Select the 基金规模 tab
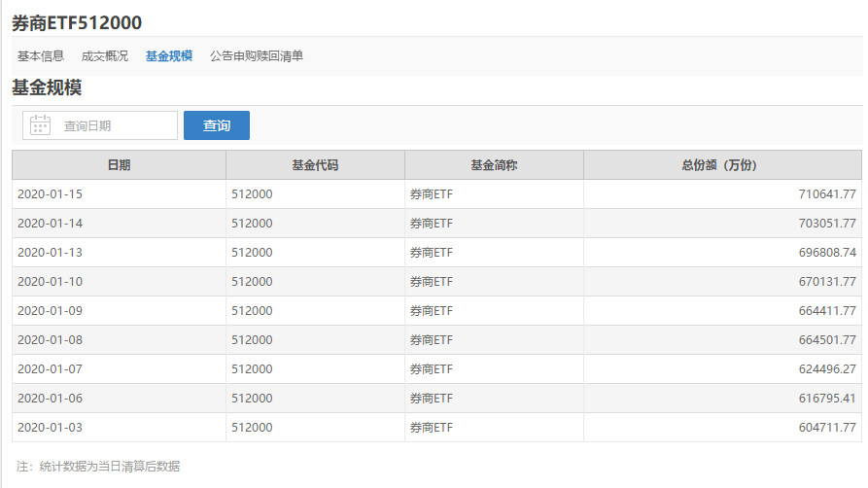Screen dimensions: 868x488 coord(169,56)
